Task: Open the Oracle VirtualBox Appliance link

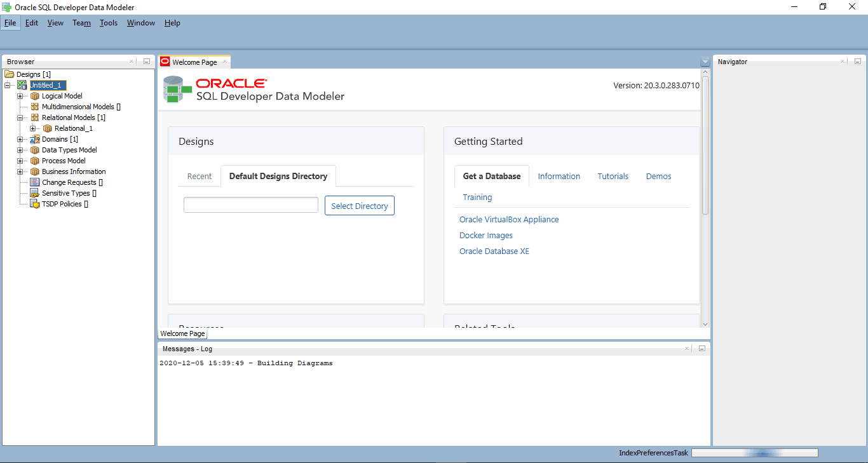Action: (509, 219)
